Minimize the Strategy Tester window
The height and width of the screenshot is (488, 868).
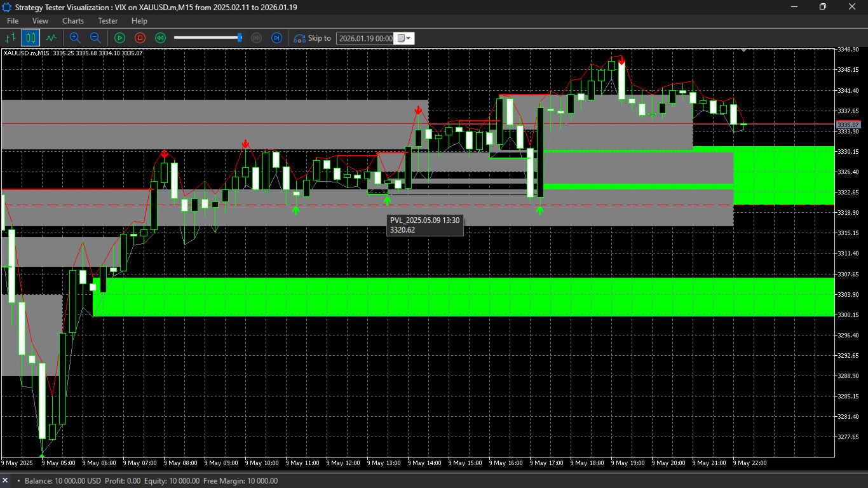tap(794, 7)
